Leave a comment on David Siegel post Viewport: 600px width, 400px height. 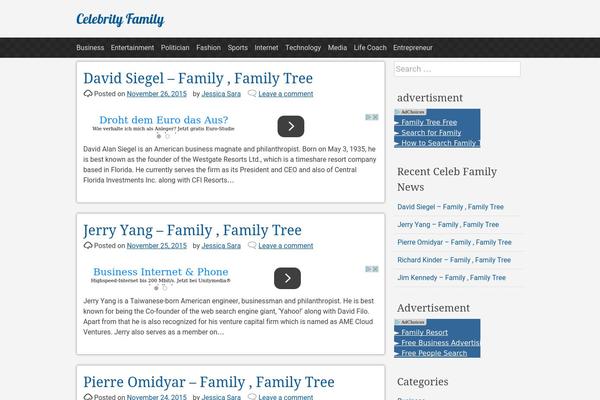pos(286,94)
